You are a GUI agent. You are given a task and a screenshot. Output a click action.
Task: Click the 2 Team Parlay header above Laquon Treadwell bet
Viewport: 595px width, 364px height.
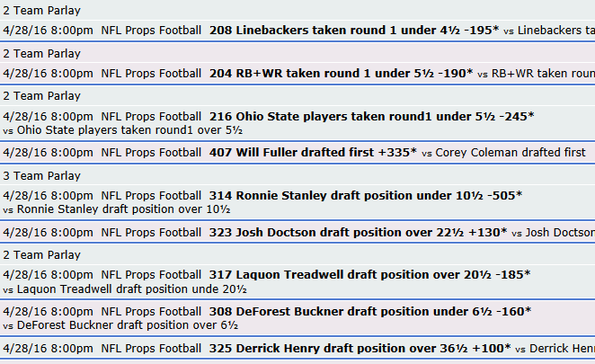click(41, 255)
